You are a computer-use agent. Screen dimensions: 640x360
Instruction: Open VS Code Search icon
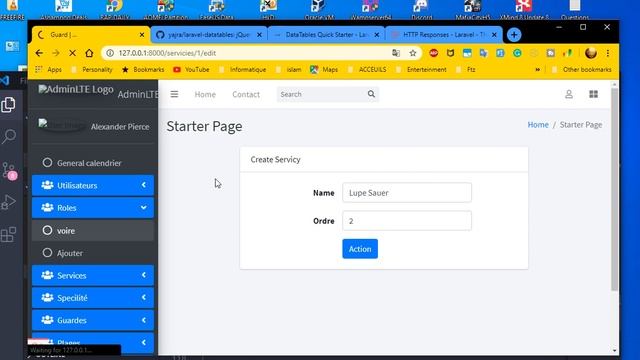pos(9,136)
